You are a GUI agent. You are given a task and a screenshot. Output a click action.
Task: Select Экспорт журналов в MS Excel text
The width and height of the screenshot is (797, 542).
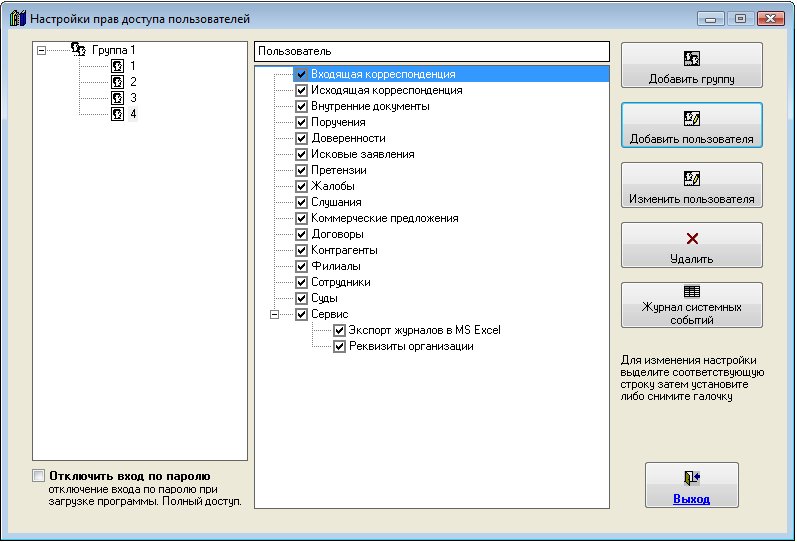click(x=424, y=330)
